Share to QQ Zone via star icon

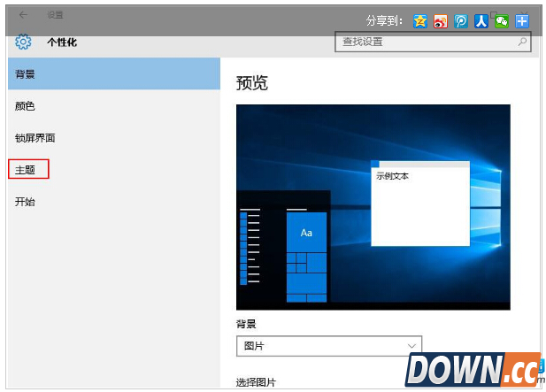click(x=420, y=21)
